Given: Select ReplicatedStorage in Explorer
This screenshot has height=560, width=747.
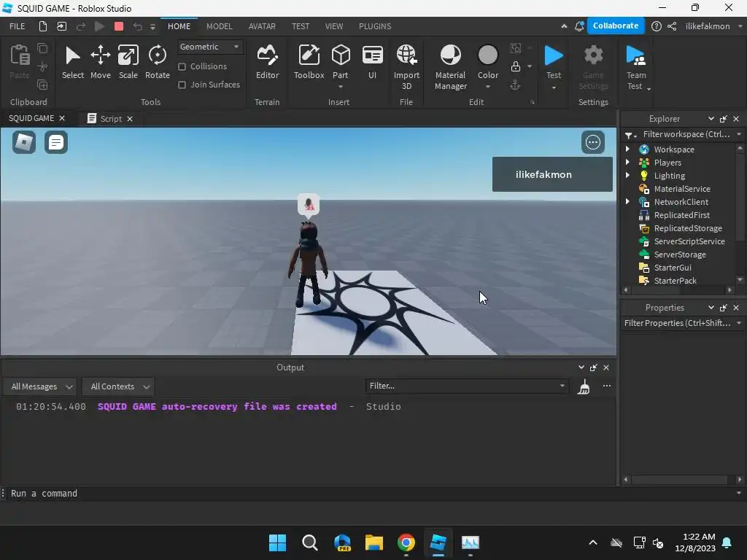Looking at the screenshot, I should click(x=687, y=228).
